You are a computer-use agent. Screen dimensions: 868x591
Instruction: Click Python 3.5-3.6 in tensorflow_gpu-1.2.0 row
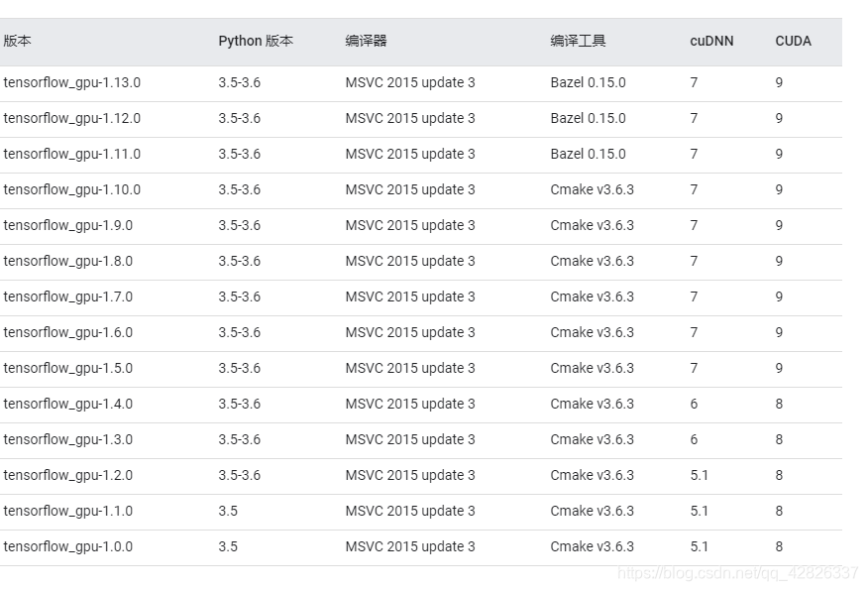pos(239,475)
